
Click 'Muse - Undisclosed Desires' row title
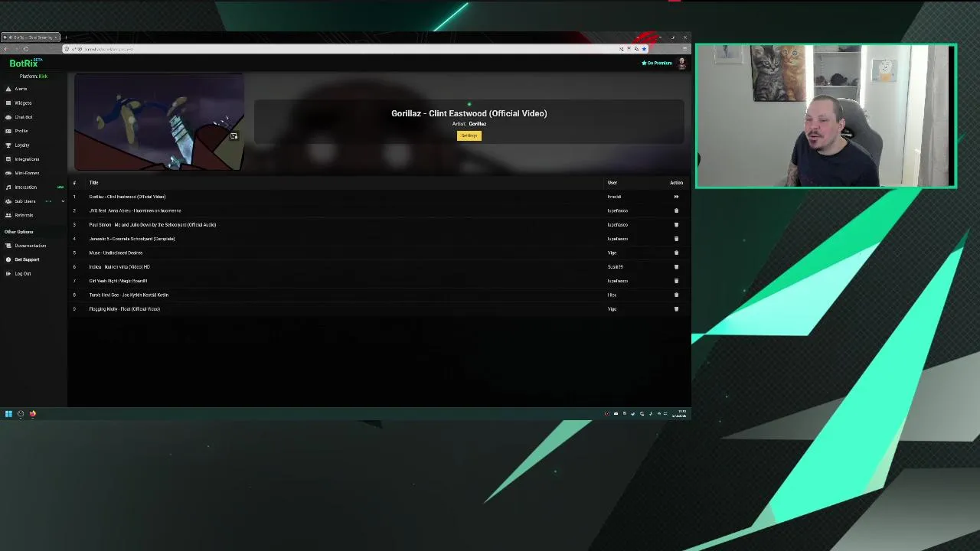point(116,253)
